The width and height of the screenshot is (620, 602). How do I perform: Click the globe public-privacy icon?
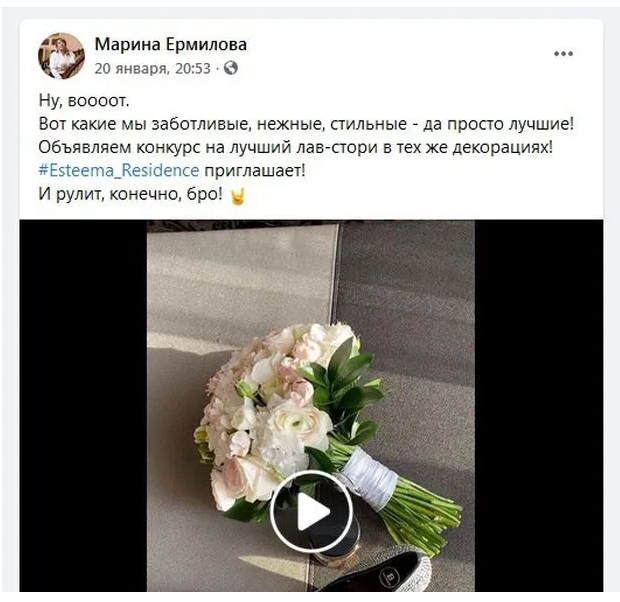point(231,68)
